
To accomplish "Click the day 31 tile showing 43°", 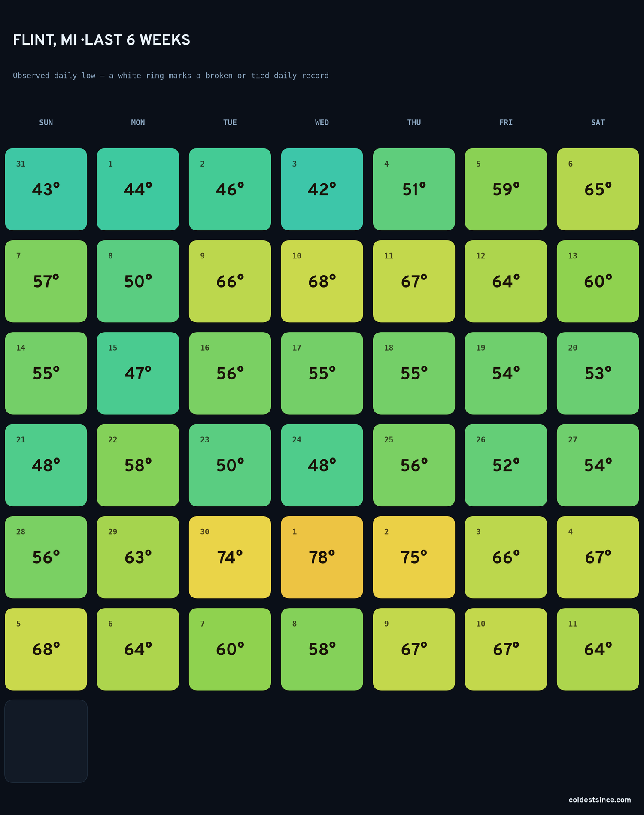I will pyautogui.click(x=46, y=189).
